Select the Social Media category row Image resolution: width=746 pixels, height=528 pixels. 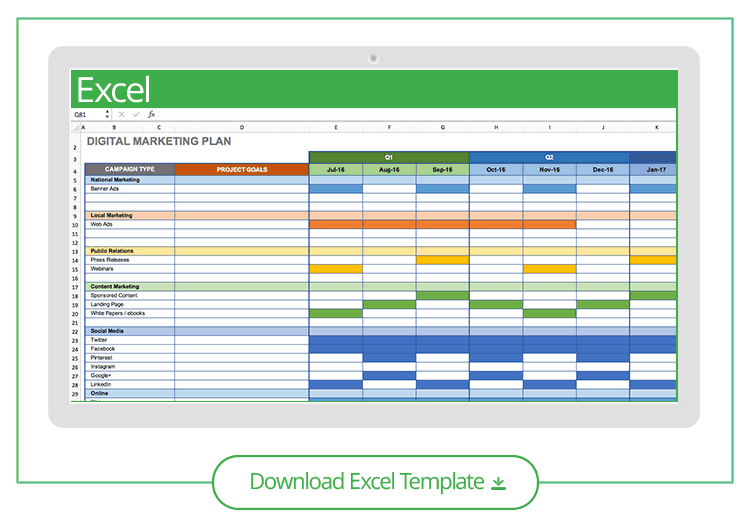pyautogui.click(x=129, y=331)
